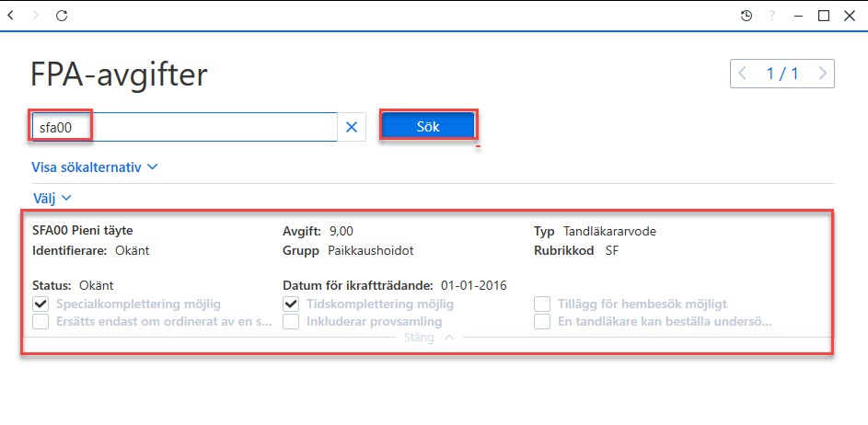The width and height of the screenshot is (868, 425).
Task: Click the Status value Okänt
Action: (97, 286)
